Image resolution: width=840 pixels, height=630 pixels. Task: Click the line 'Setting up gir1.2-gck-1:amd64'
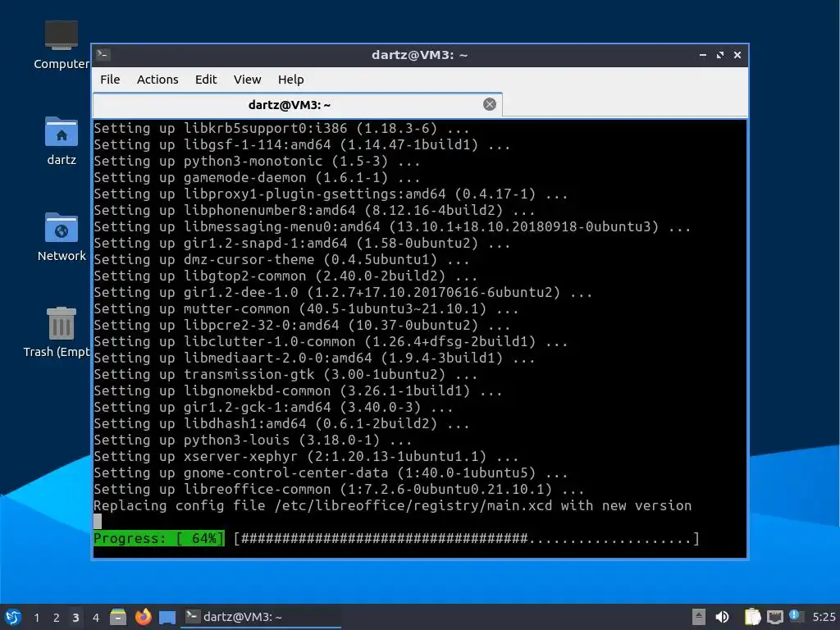(273, 407)
